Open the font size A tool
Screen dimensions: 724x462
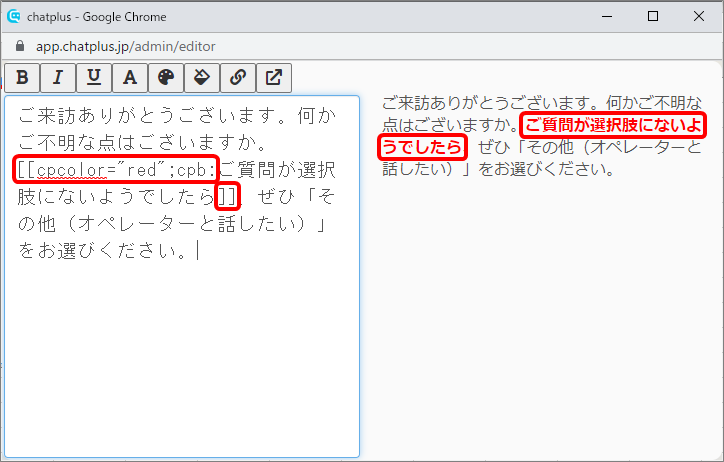pyautogui.click(x=130, y=78)
